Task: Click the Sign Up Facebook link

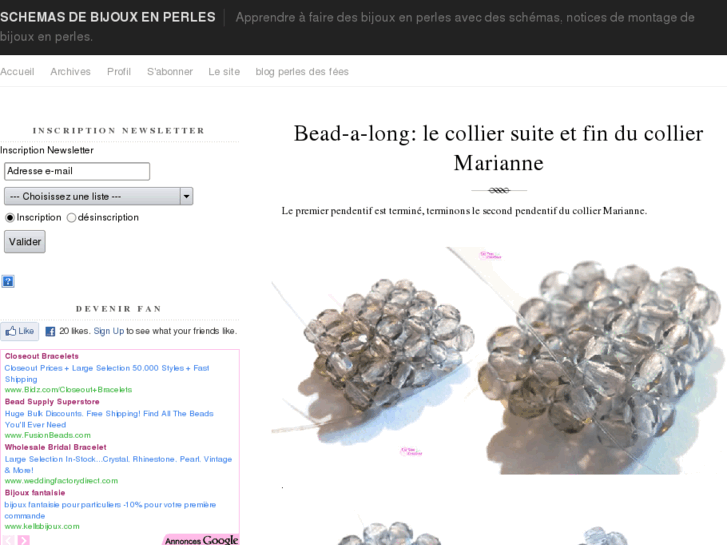Action: pyautogui.click(x=109, y=331)
